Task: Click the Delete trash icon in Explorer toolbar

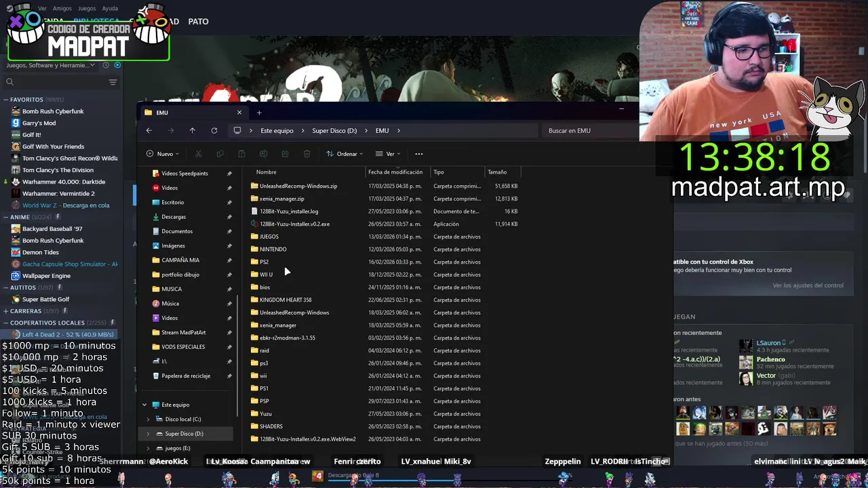Action: [307, 154]
